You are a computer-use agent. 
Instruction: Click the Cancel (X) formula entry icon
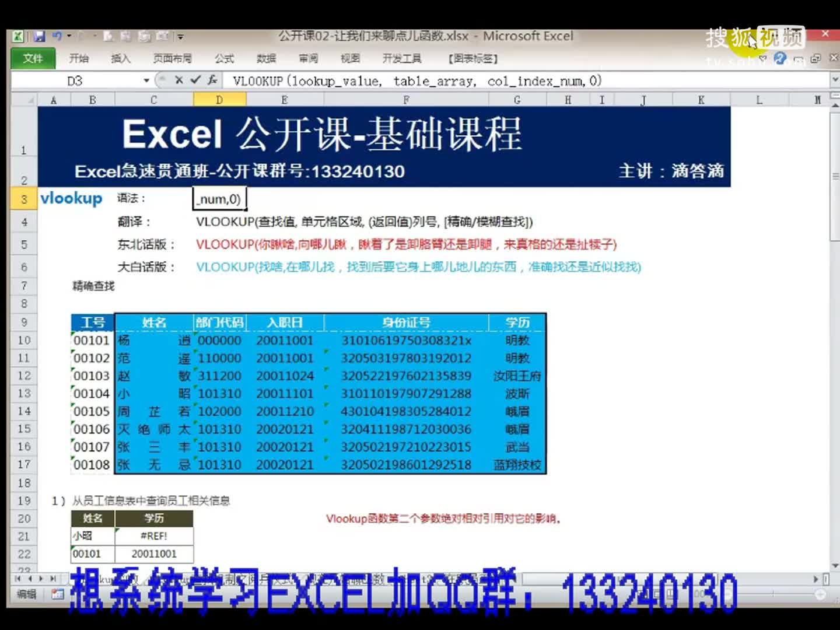click(179, 80)
